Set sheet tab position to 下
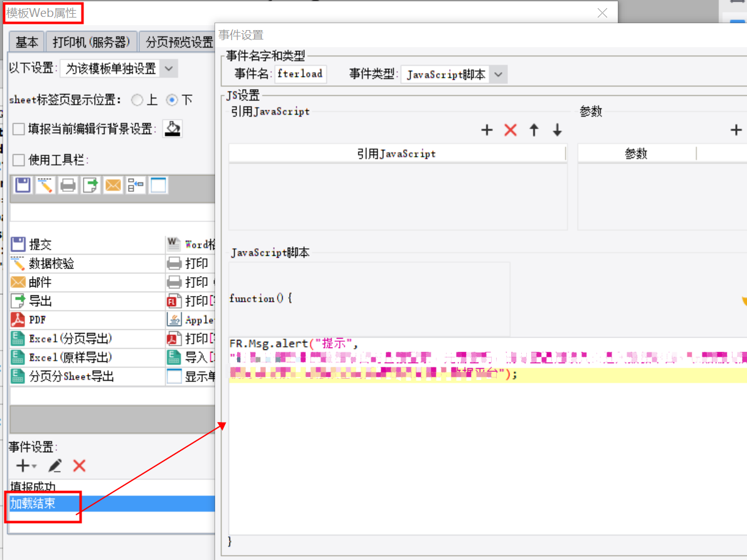The height and width of the screenshot is (560, 747). 172,100
